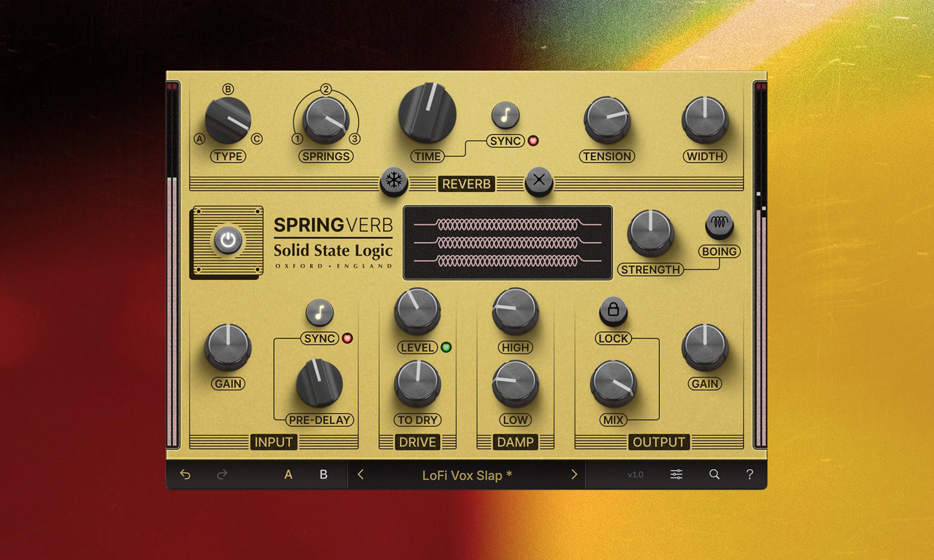The width and height of the screenshot is (934, 560).
Task: Select type position B label
Action: click(x=228, y=89)
